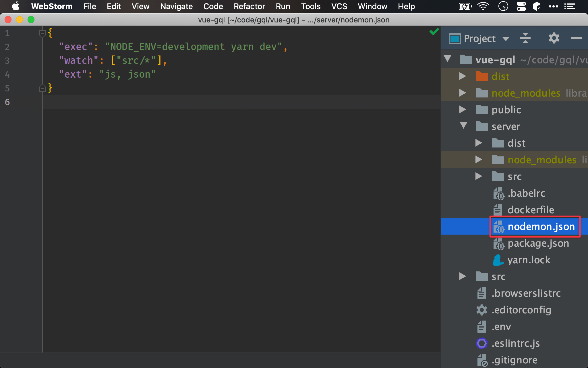Open Project panel settings gear
The height and width of the screenshot is (368, 588).
click(x=554, y=38)
